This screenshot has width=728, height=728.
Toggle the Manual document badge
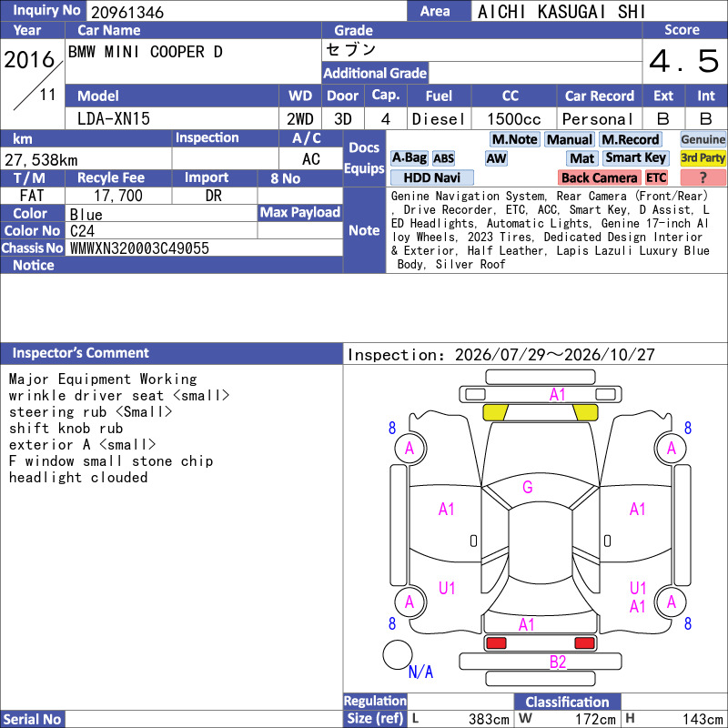(x=570, y=139)
